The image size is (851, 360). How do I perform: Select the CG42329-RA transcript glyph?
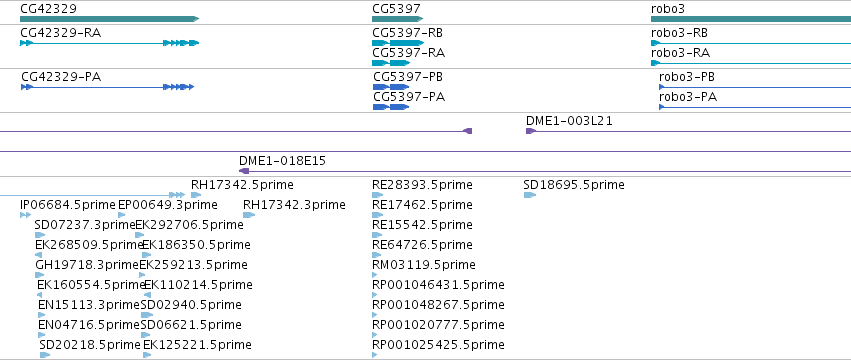(x=110, y=43)
